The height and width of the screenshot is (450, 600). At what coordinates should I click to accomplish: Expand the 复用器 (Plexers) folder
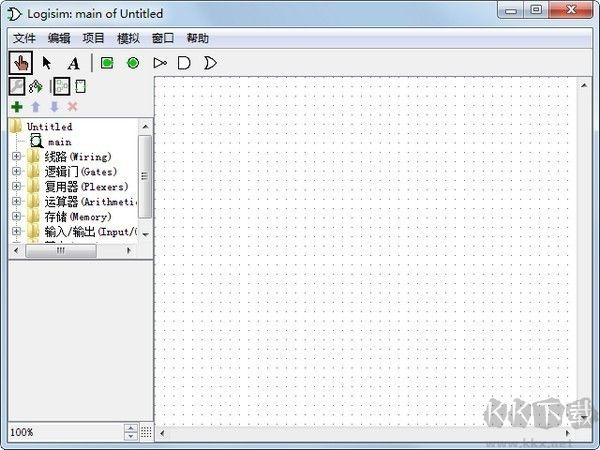pyautogui.click(x=16, y=186)
